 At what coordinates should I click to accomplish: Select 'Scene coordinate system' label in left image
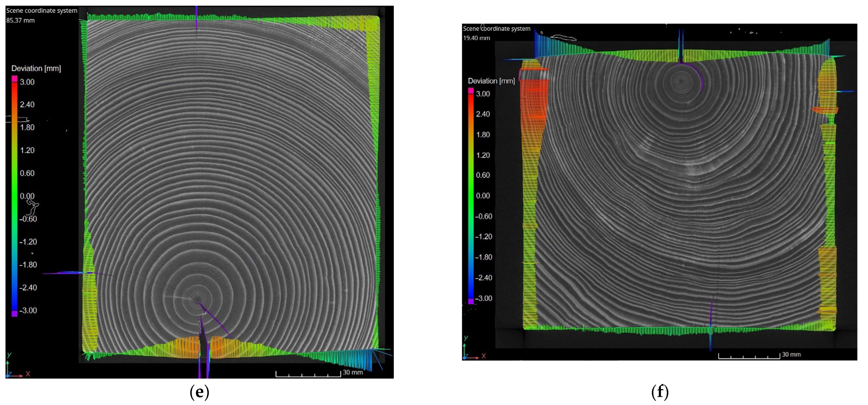point(42,11)
